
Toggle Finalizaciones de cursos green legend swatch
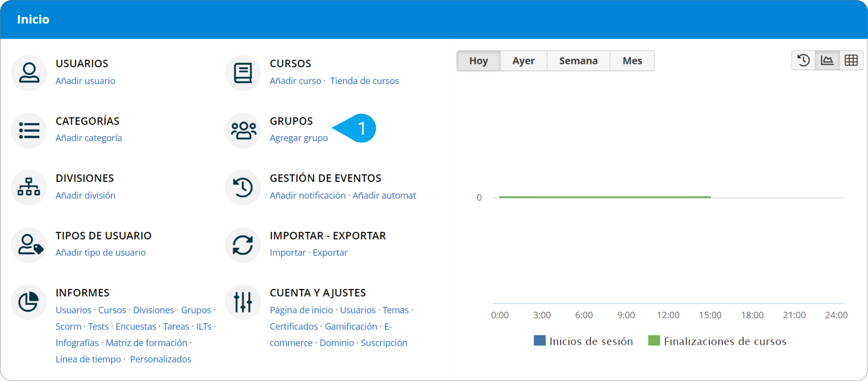click(x=654, y=341)
